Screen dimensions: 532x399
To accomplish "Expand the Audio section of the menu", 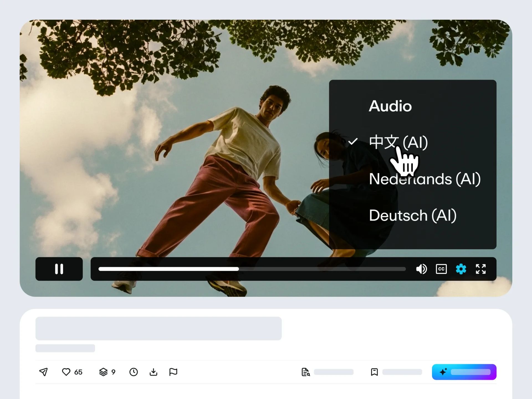I will 390,106.
